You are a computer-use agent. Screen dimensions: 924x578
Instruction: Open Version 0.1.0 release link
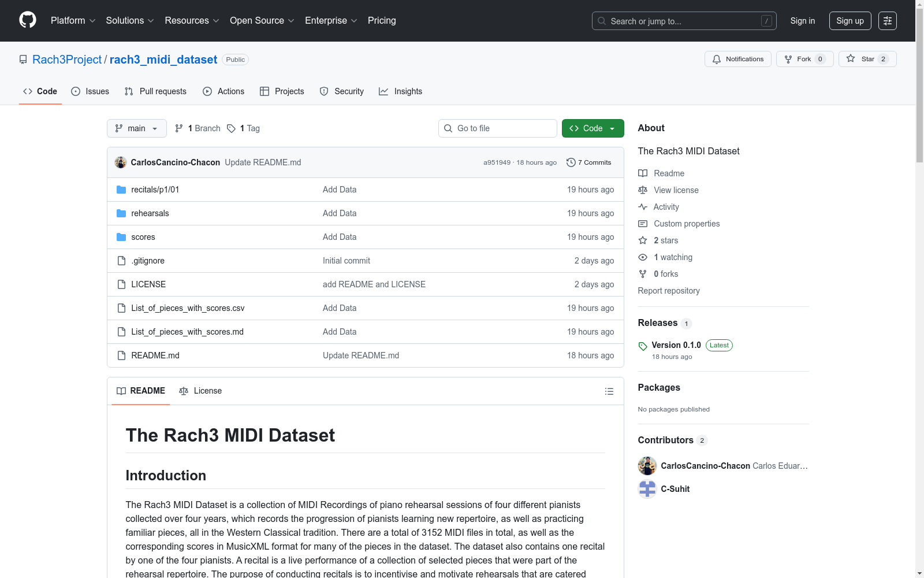[676, 345]
